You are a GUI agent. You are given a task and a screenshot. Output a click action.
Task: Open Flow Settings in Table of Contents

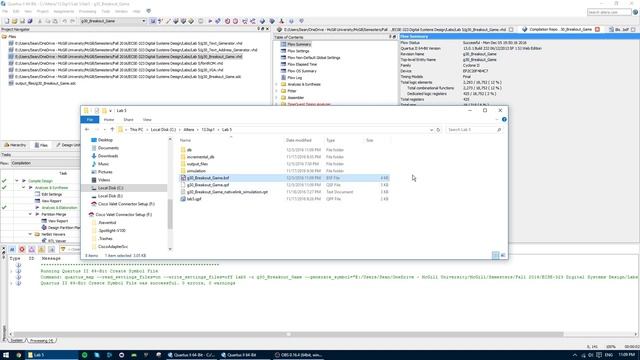pos(298,51)
